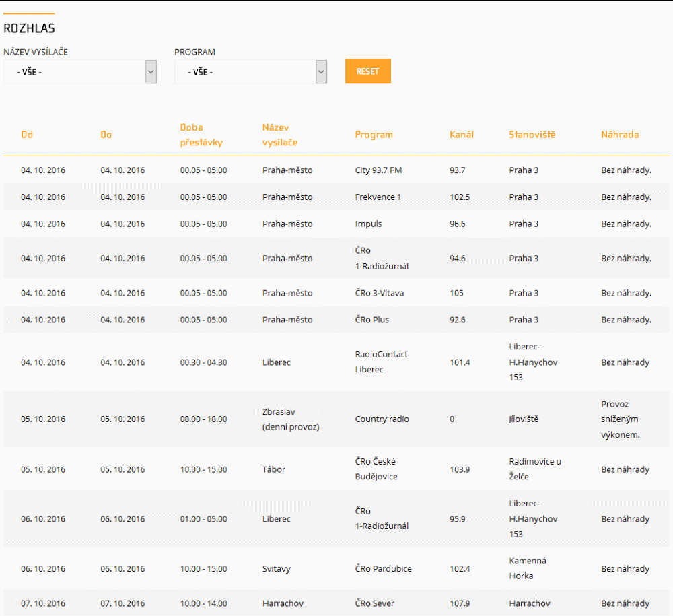Click the Kanál column header
Image resolution: width=673 pixels, height=616 pixels.
[462, 135]
